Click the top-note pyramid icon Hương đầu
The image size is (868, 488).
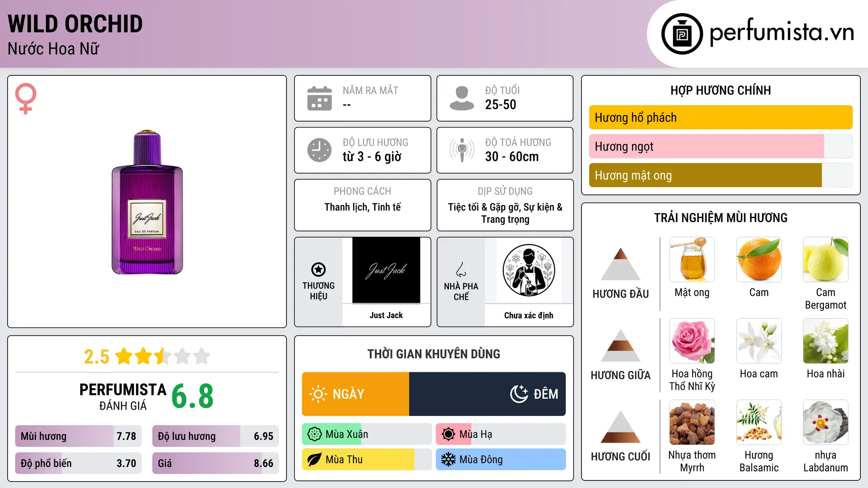pos(620,263)
